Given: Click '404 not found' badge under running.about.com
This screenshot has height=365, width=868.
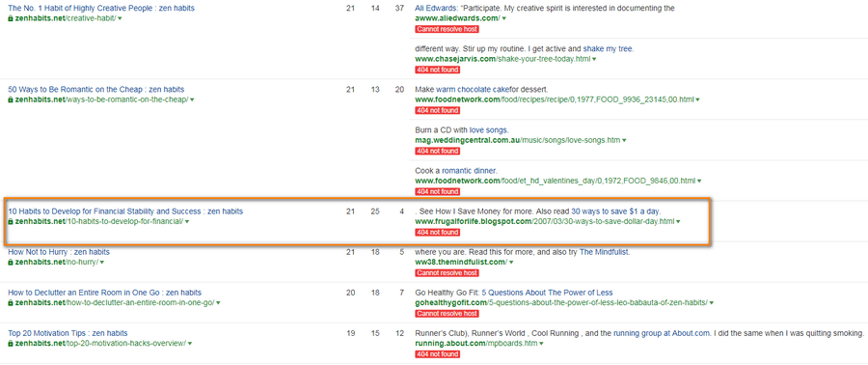Looking at the screenshot, I should 437,354.
